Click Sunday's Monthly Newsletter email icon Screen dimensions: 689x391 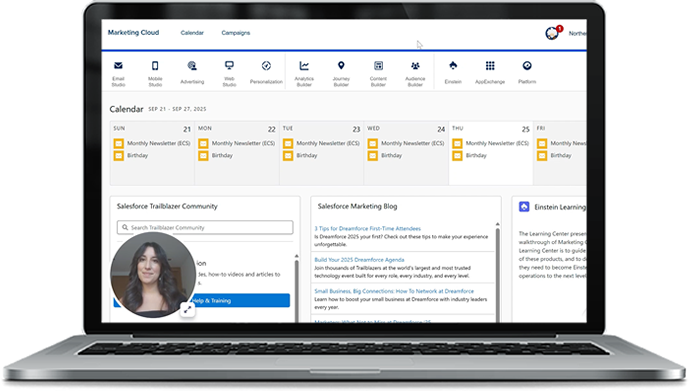119,143
